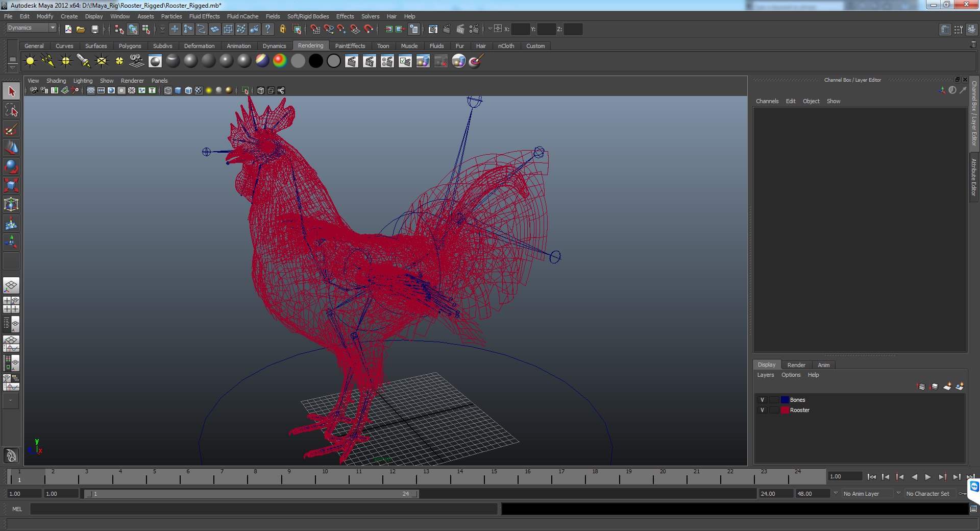Open status line selection mask menu arrow

click(x=163, y=29)
